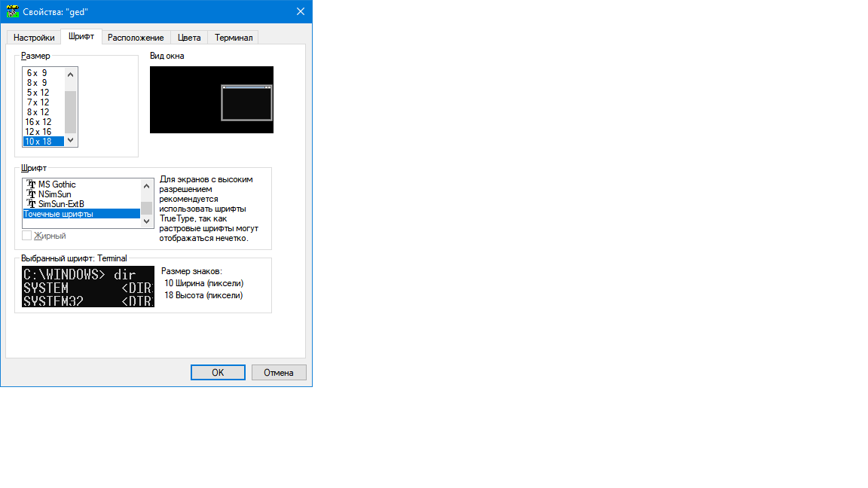Pick the 7 x 12 size
868x488 pixels.
(x=43, y=102)
